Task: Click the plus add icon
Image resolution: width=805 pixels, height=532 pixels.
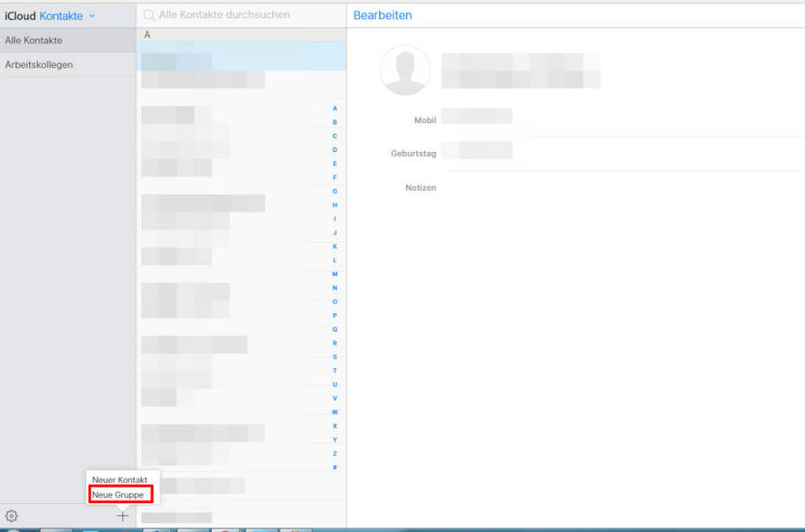Action: click(x=122, y=516)
